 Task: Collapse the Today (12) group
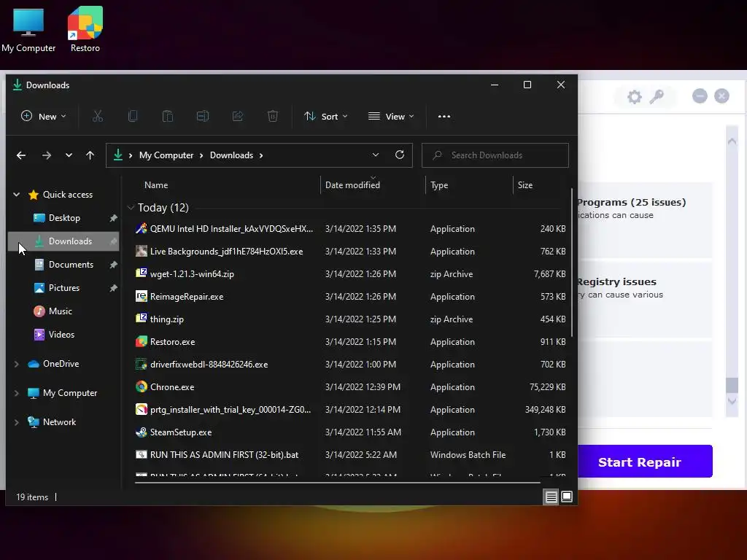[x=131, y=208]
